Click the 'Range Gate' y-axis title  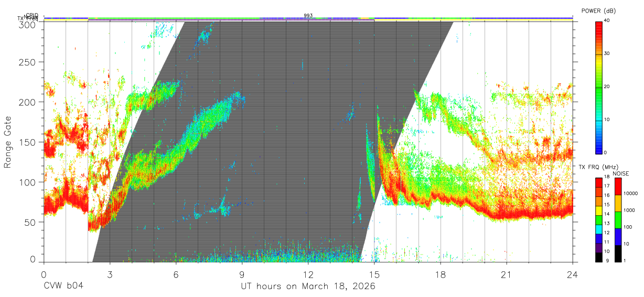click(x=8, y=142)
